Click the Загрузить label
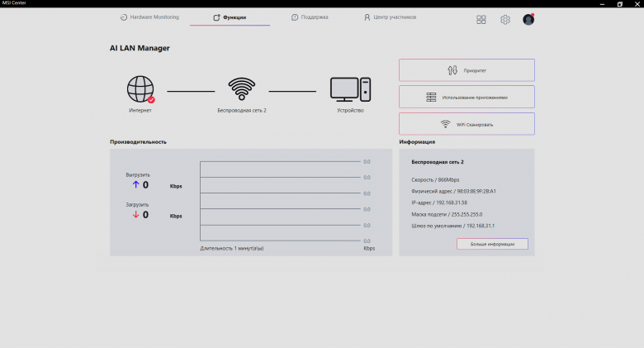This screenshot has width=644, height=348. [137, 204]
